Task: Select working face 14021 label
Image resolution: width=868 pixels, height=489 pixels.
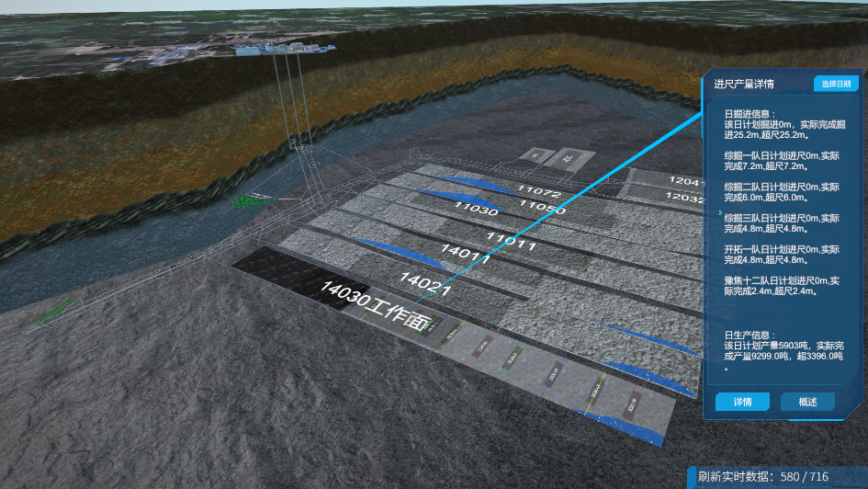Action: (425, 283)
